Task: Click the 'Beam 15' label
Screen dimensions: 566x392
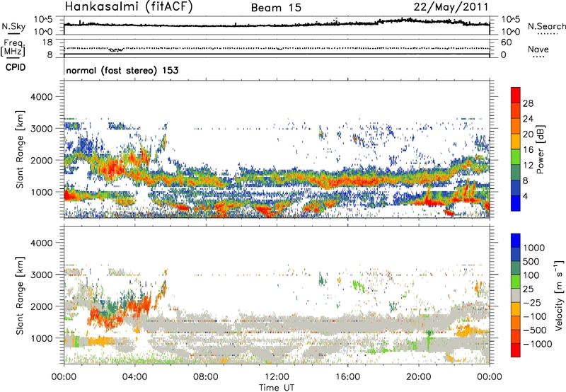Action: (x=276, y=8)
